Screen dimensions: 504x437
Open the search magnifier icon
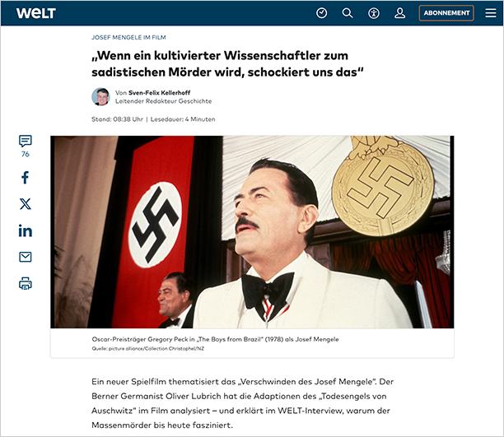(348, 13)
